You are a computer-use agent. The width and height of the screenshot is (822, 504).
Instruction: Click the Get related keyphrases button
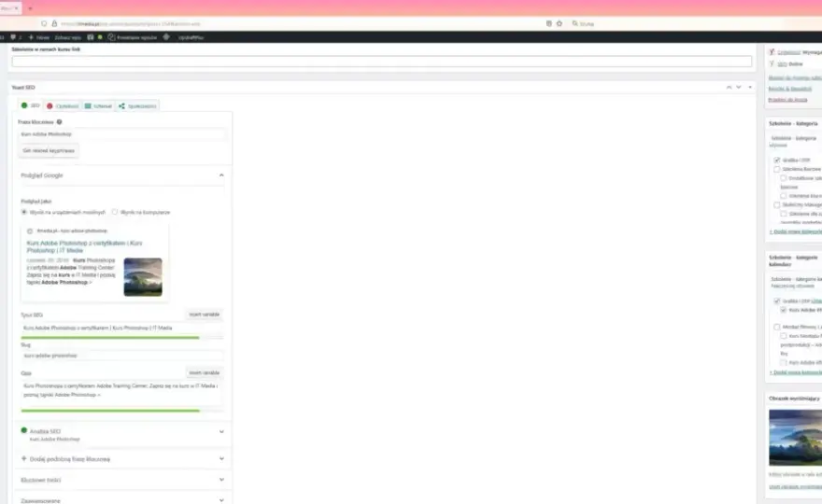point(49,151)
